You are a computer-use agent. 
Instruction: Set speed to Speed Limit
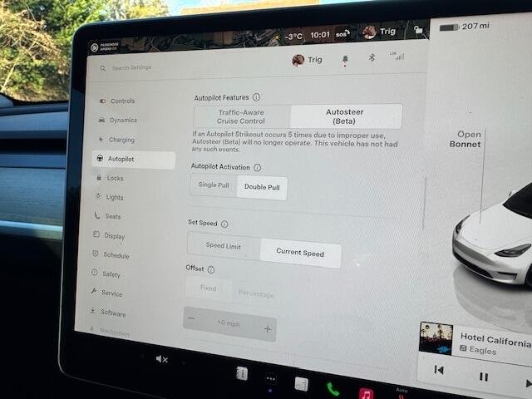pyautogui.click(x=223, y=245)
